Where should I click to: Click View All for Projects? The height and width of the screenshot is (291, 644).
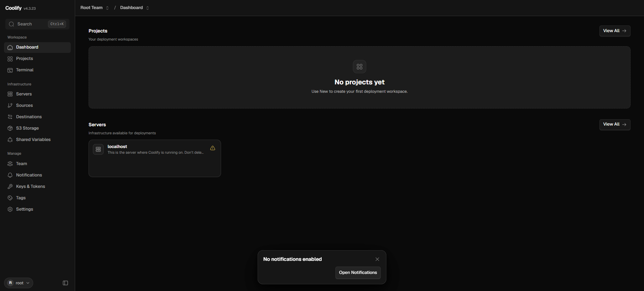615,31
